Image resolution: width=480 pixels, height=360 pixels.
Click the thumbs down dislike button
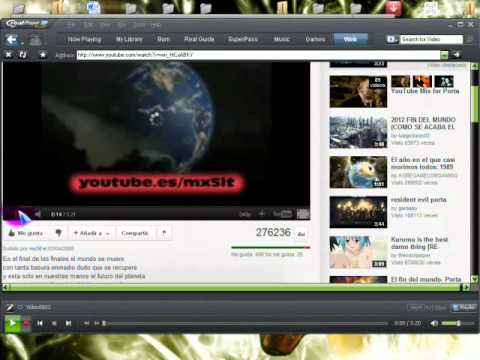coord(59,233)
